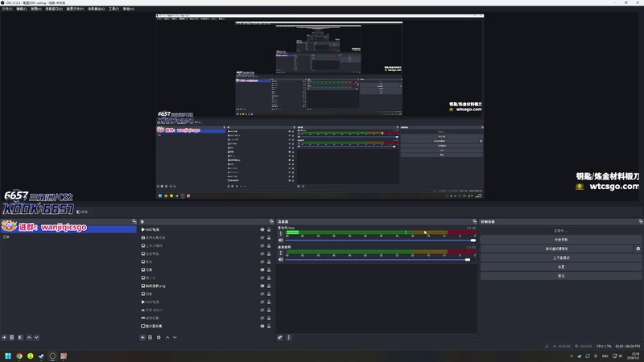Screen dimensions: 644x362
Task: Select the 文本 (GDI+) source row
Action: coord(205,311)
